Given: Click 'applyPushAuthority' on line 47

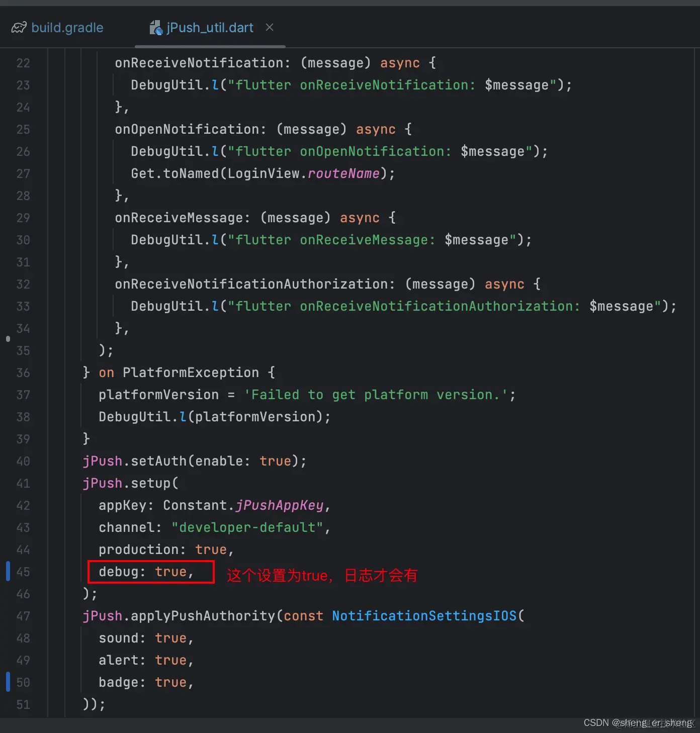Looking at the screenshot, I should click(203, 616).
